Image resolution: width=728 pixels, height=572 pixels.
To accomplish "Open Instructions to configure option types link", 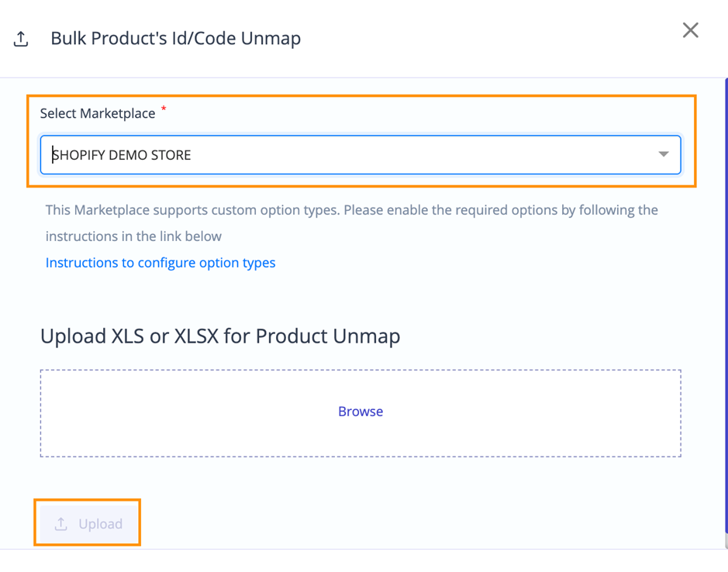I will (160, 263).
